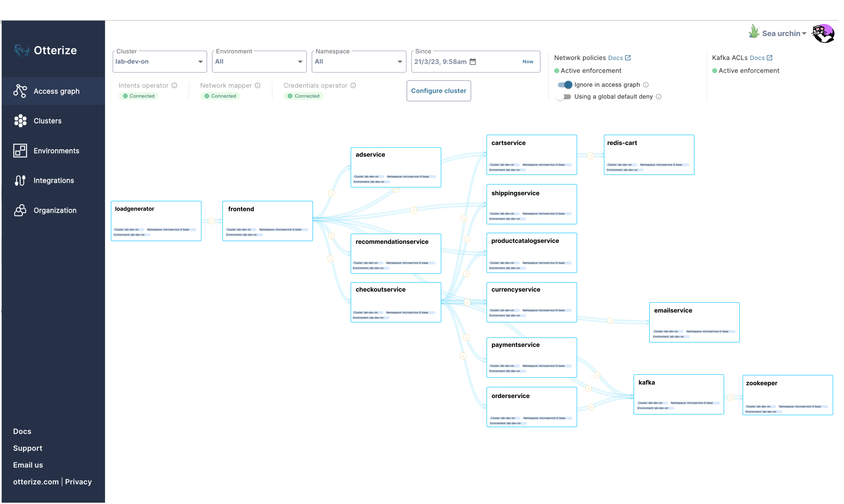Select the Cluster dropdown lab-dev-on

(x=160, y=61)
